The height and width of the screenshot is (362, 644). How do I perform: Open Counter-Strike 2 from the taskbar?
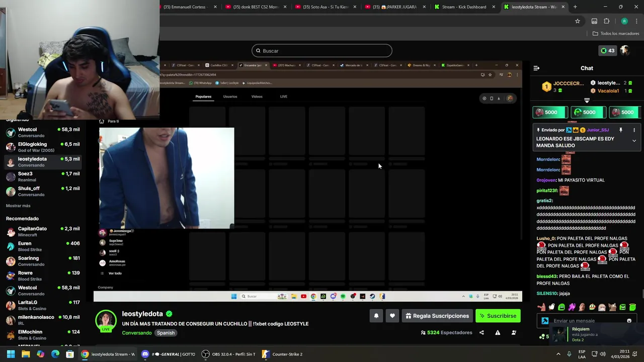click(283, 354)
